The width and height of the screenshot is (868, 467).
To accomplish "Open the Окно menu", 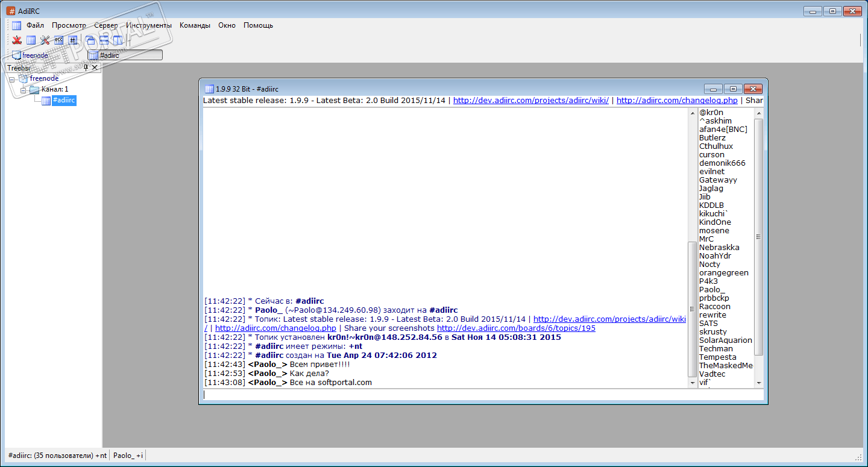I will pyautogui.click(x=227, y=25).
